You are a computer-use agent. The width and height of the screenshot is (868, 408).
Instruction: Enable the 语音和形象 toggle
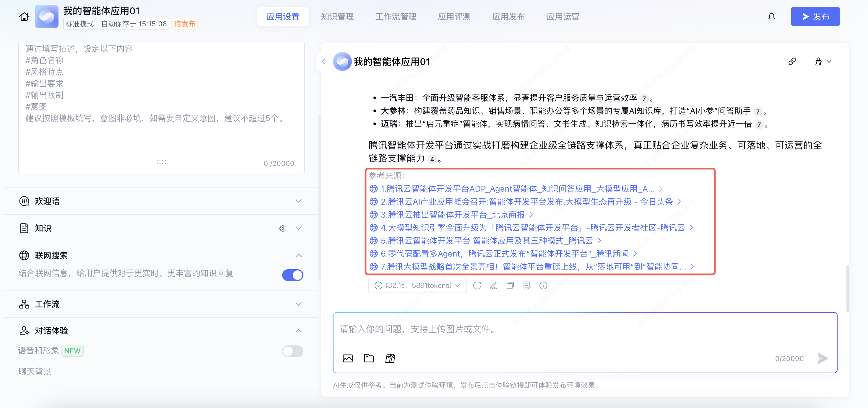tap(292, 351)
